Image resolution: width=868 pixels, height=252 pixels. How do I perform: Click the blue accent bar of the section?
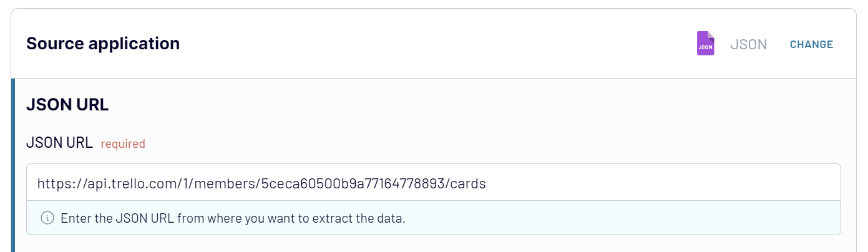pos(12,165)
